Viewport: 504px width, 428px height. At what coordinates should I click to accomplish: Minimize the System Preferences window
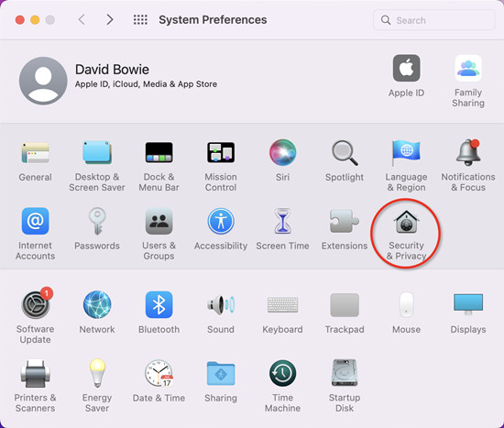pos(35,20)
